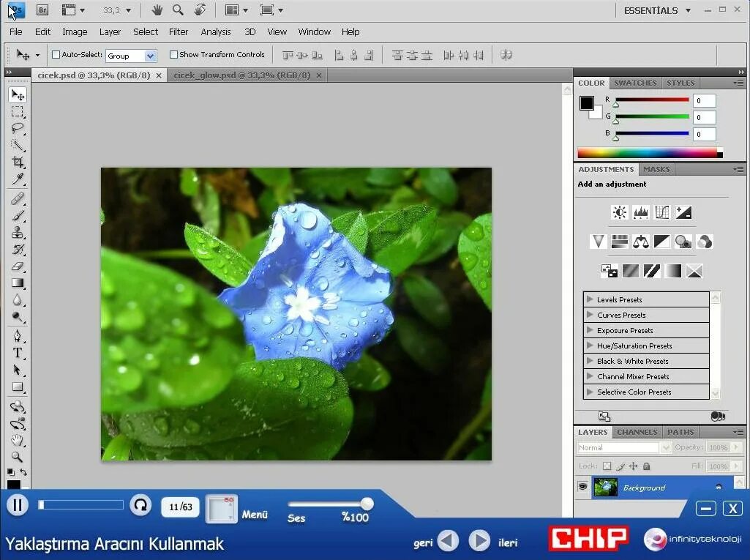Select the Rectangle shape tool
The width and height of the screenshot is (750, 560).
(18, 387)
